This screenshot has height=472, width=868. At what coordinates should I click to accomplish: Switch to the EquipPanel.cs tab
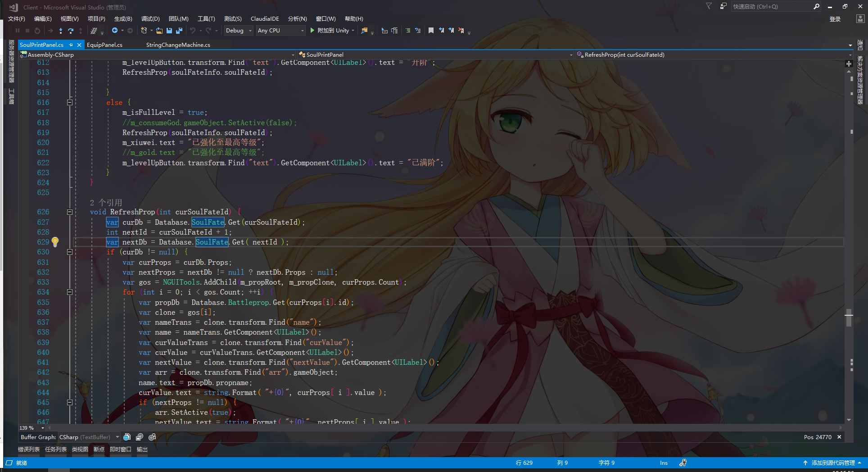[x=104, y=45]
